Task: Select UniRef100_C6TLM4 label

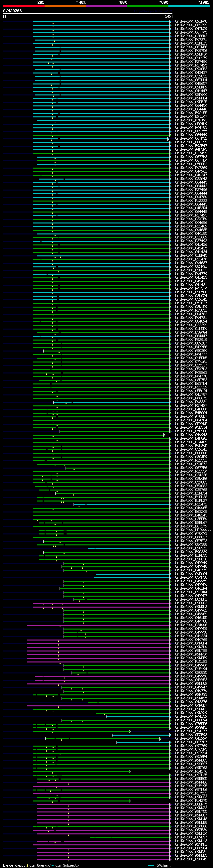Action: [x=191, y=80]
